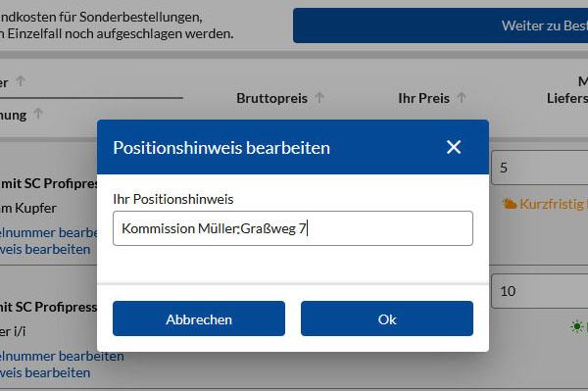Click into the Ihr Positionshinweis text field
Viewport: 588px width, 391px height.
[293, 228]
